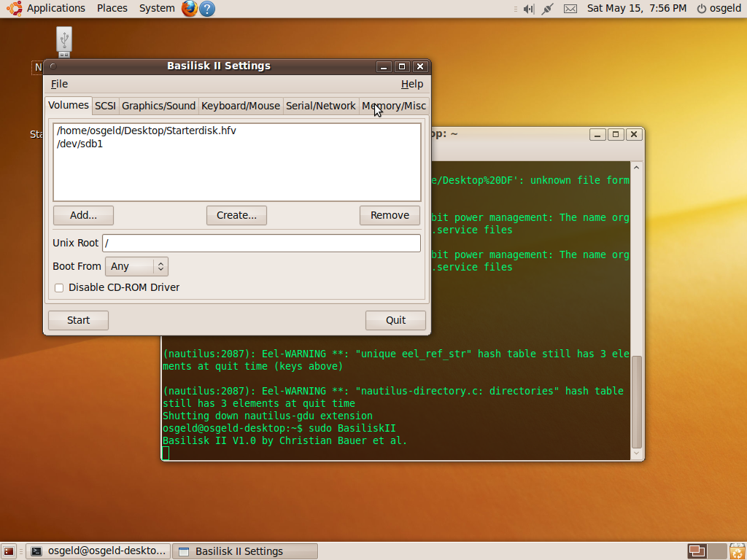The image size is (747, 560).
Task: Click Basilisk II Settings taskbar button
Action: (x=245, y=551)
